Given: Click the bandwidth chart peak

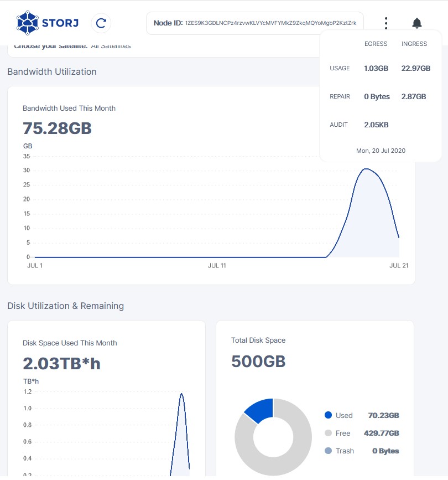Looking at the screenshot, I should click(366, 169).
